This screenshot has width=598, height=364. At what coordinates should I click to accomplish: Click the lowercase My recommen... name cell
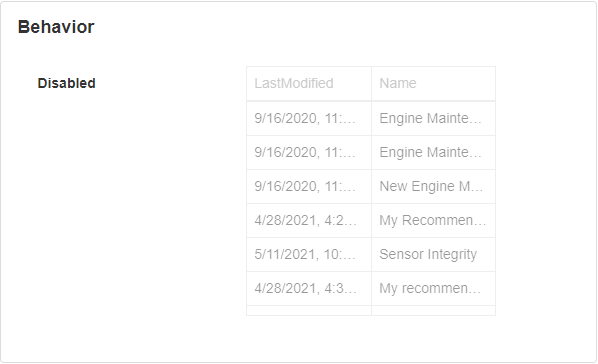tap(434, 288)
